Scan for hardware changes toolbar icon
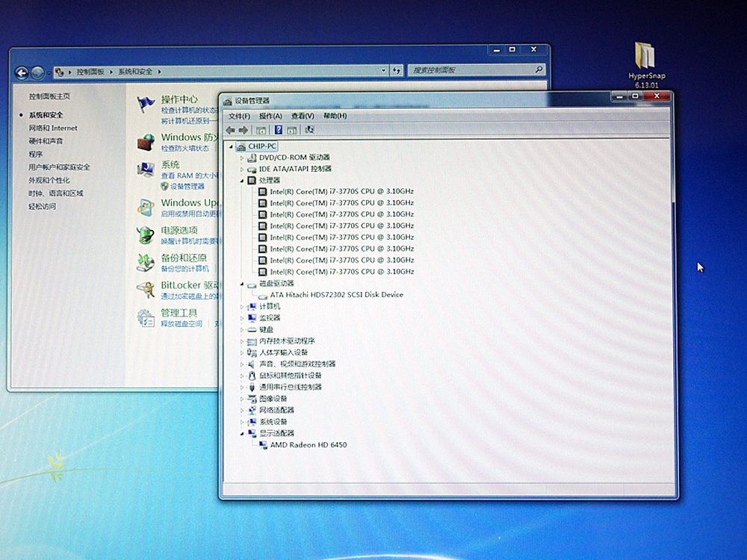 (310, 129)
